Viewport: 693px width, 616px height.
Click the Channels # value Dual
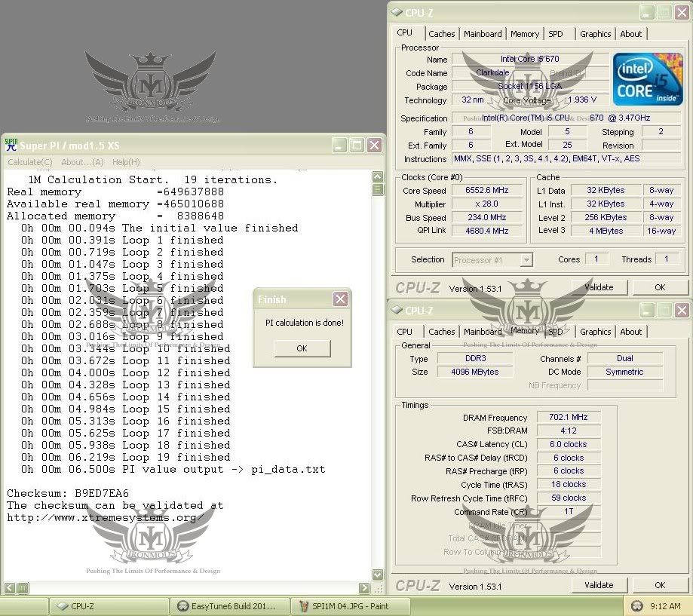click(625, 358)
